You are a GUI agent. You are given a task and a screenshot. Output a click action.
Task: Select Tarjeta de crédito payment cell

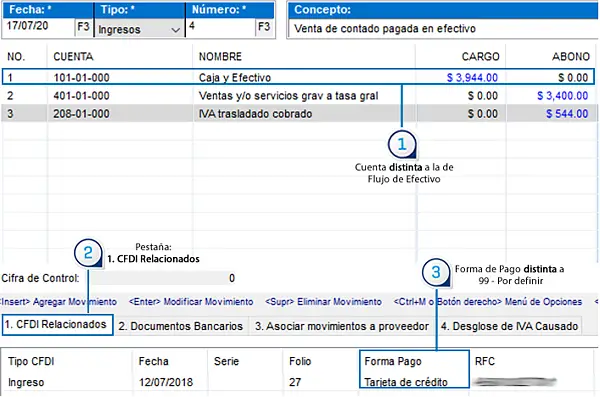pyautogui.click(x=406, y=382)
